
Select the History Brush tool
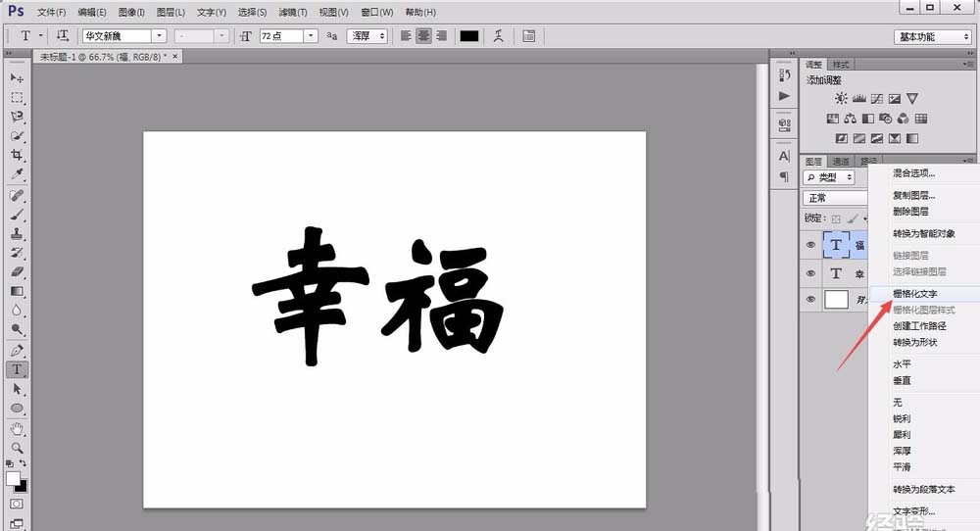(17, 253)
